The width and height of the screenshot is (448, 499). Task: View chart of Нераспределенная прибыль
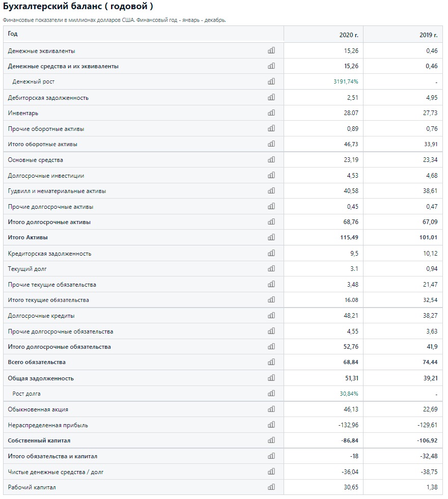tap(271, 425)
